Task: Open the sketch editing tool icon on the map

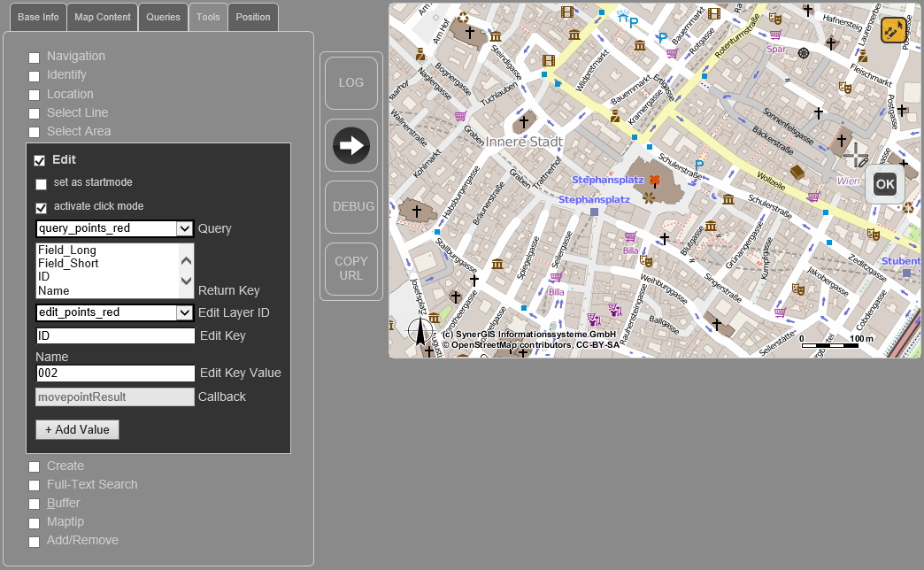Action: pos(893,29)
